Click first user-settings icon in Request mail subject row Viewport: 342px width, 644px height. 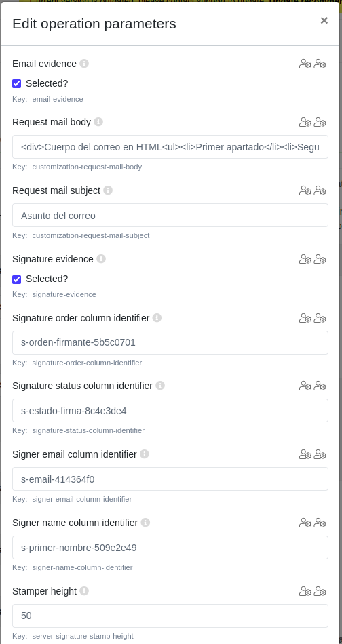(x=305, y=190)
